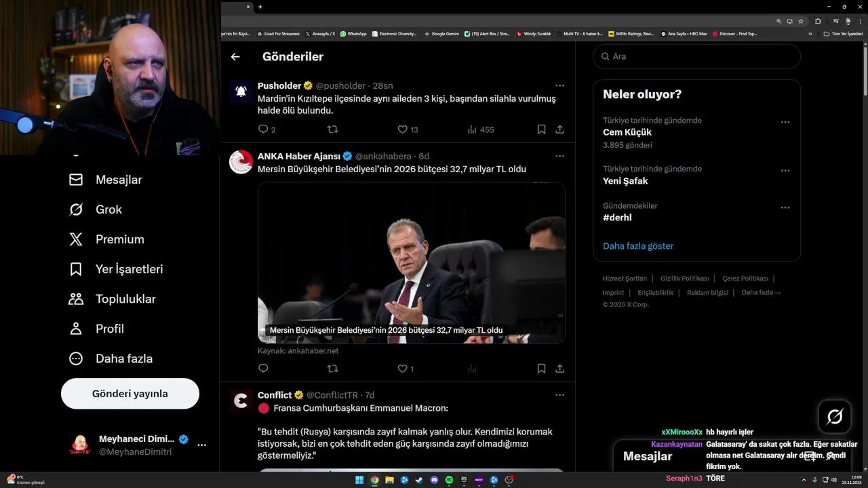Go back with the Gönderiler arrow

coord(235,57)
